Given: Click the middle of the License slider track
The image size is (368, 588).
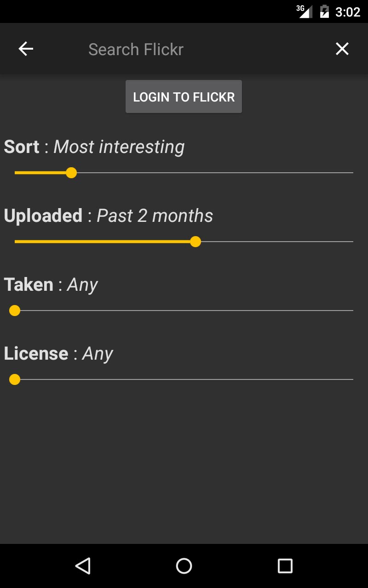Looking at the screenshot, I should coord(184,379).
